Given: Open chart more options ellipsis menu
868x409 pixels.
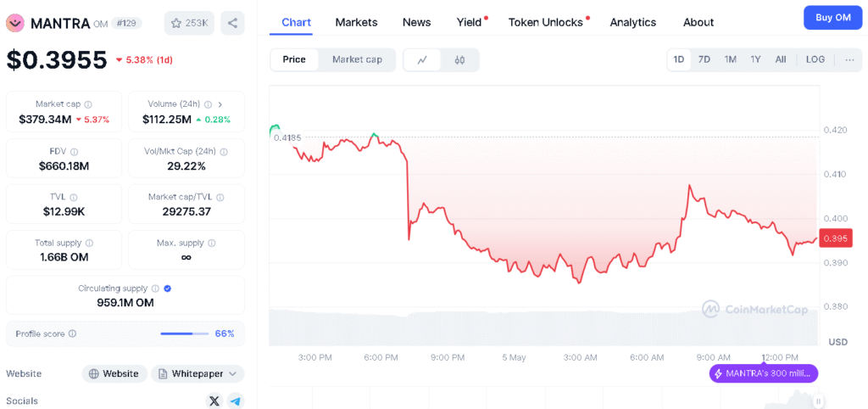Looking at the screenshot, I should point(849,59).
